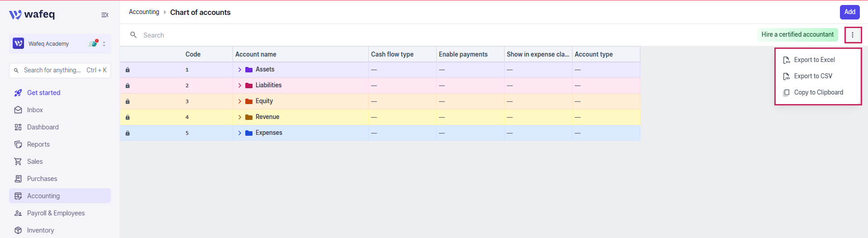868x238 pixels.
Task: Click the Revenue folder icon
Action: [249, 117]
